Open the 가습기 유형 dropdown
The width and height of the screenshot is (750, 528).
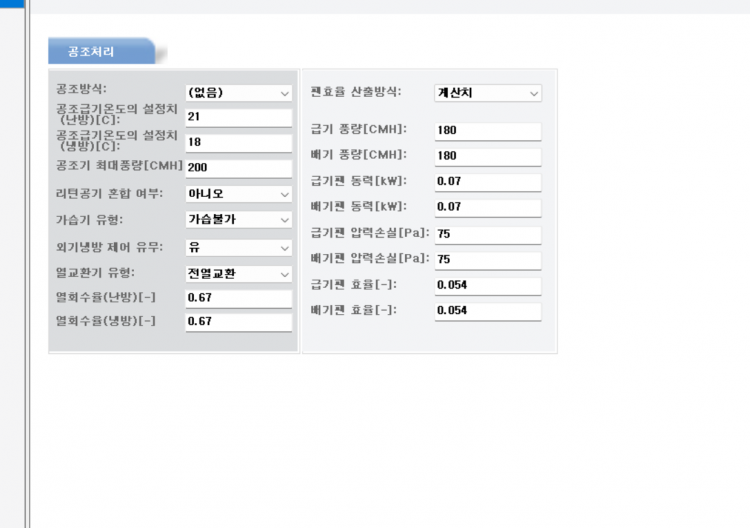[x=238, y=219]
